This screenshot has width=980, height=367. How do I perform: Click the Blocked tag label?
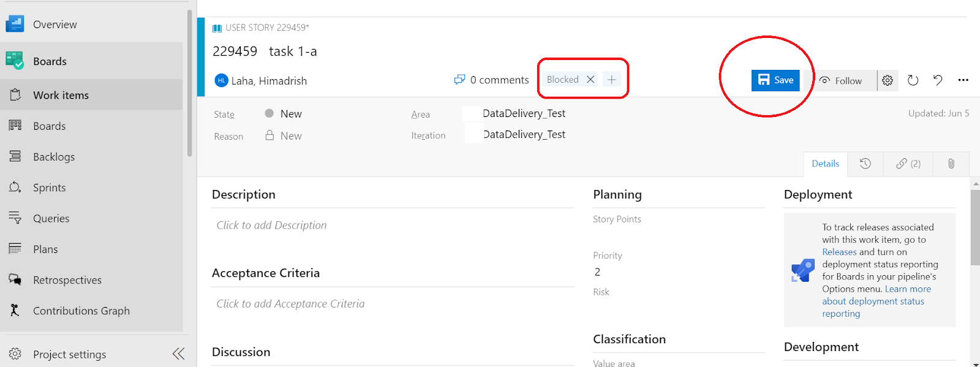[562, 80]
